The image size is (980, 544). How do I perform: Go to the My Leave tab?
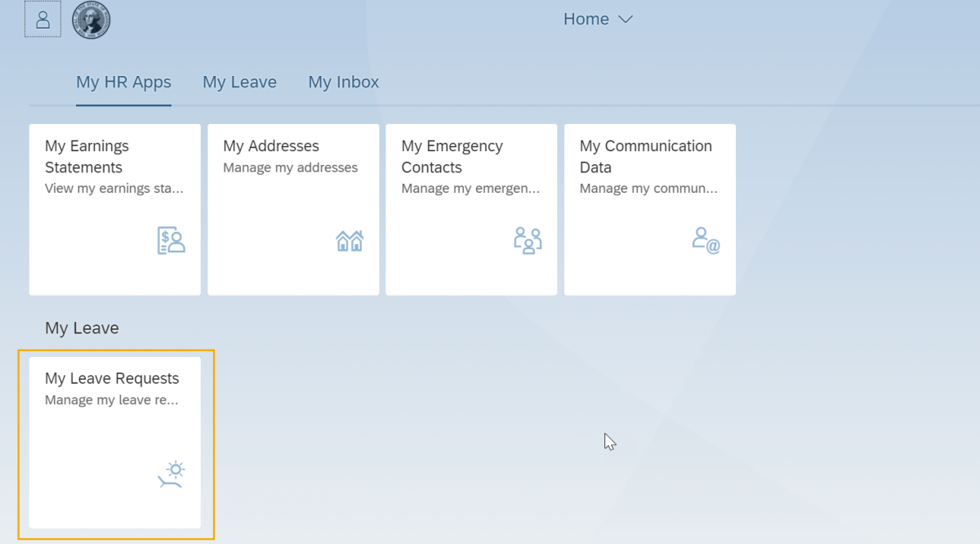click(239, 82)
